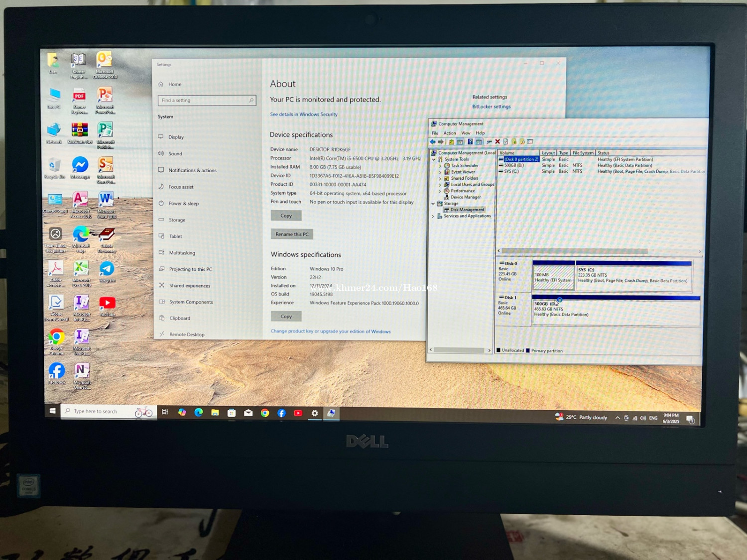
Task: Open Microsoft Outlook 2010 desktop icon
Action: point(105,65)
